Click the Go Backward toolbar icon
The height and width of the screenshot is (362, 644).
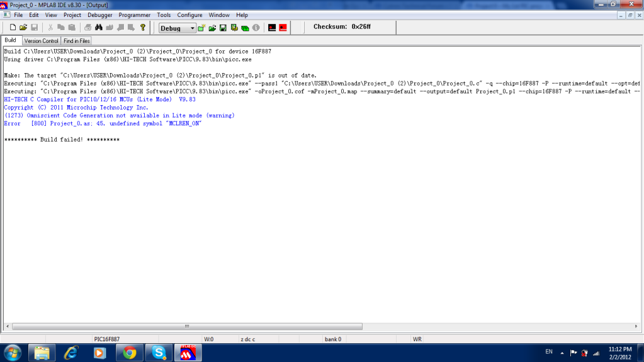[x=120, y=28]
